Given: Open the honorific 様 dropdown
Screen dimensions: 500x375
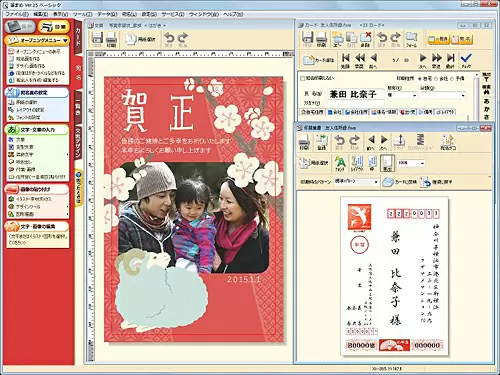Looking at the screenshot, I should click(402, 95).
